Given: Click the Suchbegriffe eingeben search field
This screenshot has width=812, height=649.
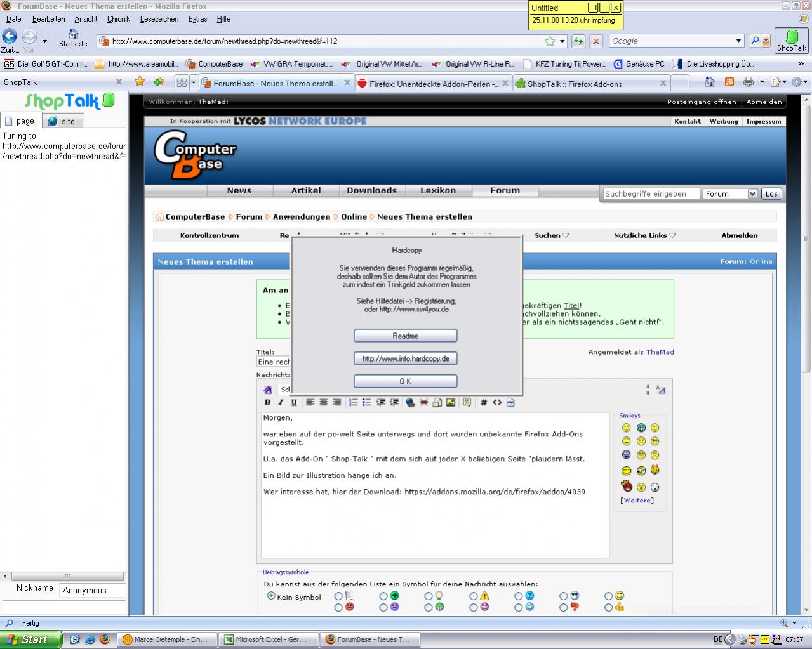Looking at the screenshot, I should click(651, 194).
